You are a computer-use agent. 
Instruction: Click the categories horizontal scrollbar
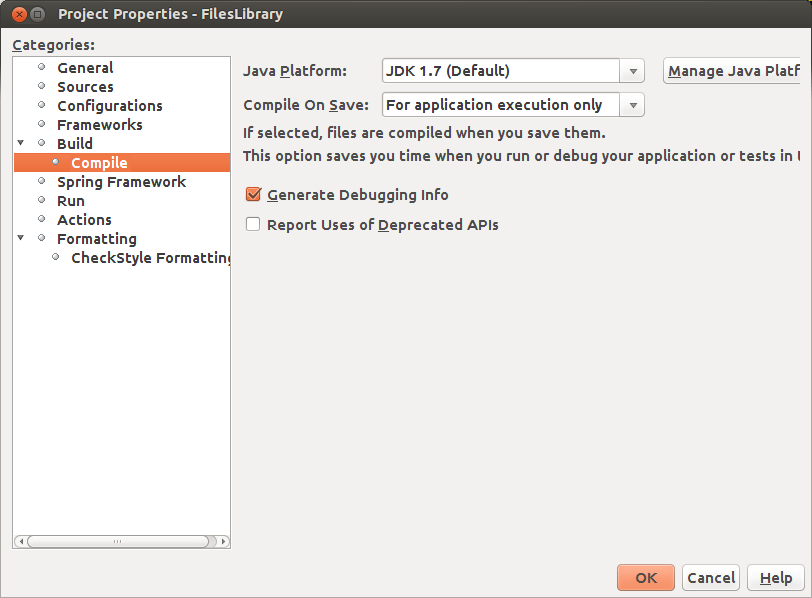point(117,541)
